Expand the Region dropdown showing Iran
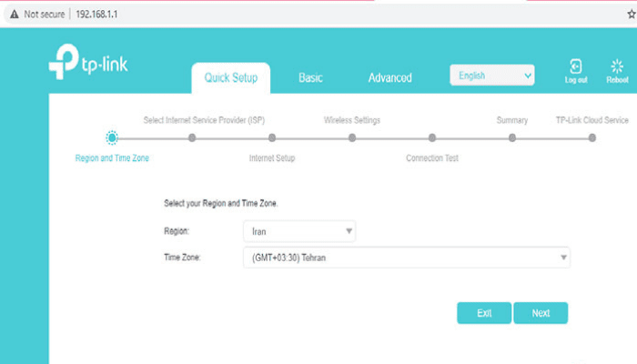 coord(299,231)
